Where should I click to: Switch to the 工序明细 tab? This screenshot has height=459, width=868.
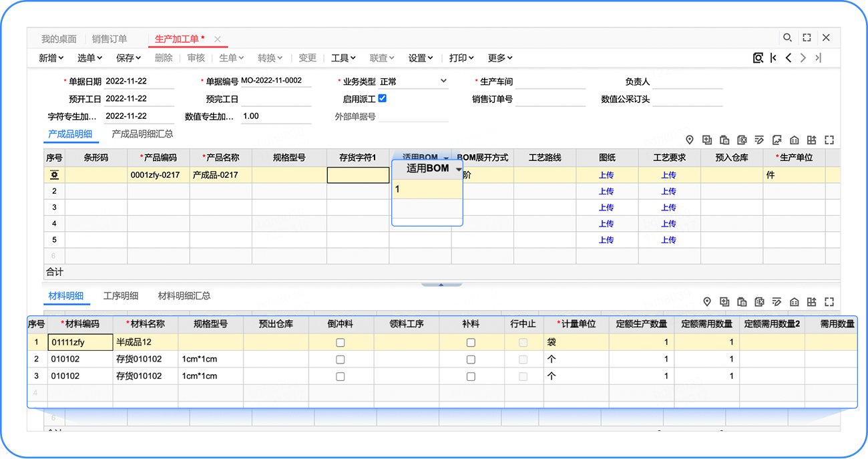click(121, 296)
